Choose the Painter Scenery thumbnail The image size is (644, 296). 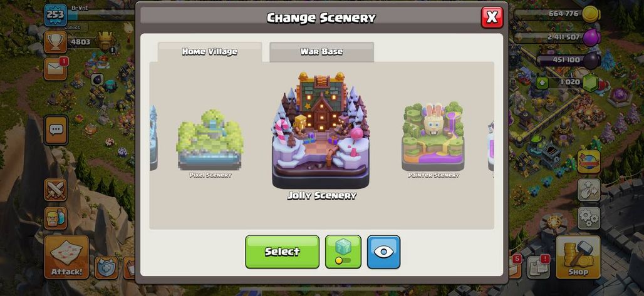434,140
